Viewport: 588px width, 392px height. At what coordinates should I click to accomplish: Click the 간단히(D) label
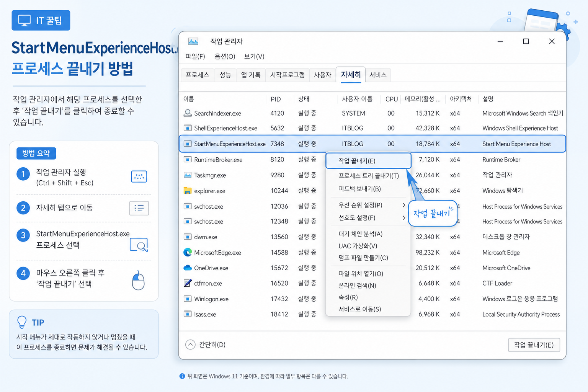tap(212, 345)
